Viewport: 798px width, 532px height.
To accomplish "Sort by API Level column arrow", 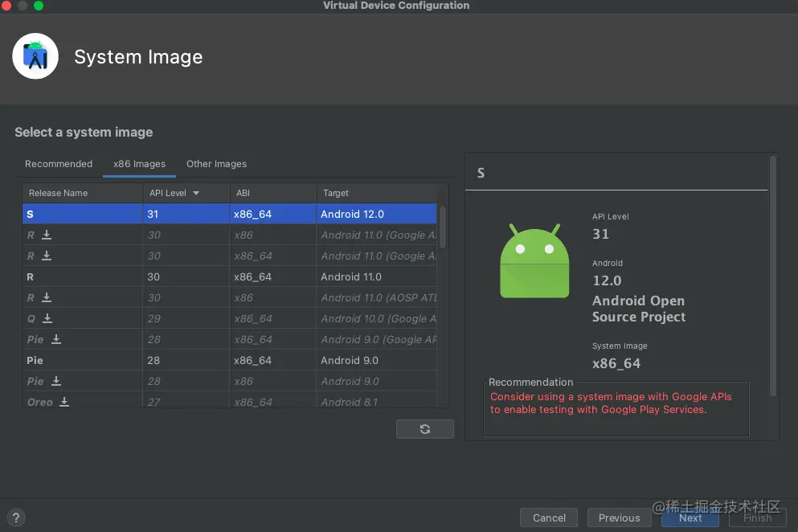I will click(196, 193).
